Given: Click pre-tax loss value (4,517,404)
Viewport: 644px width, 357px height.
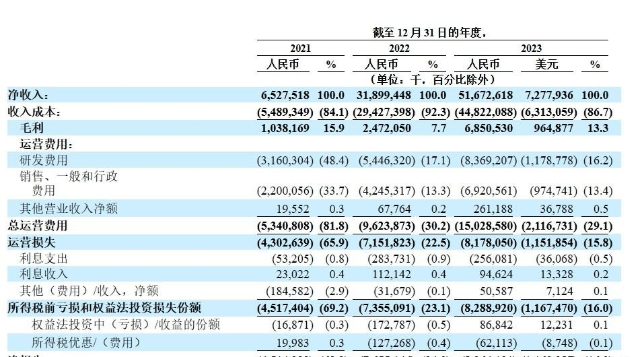Looking at the screenshot, I should pos(285,308).
